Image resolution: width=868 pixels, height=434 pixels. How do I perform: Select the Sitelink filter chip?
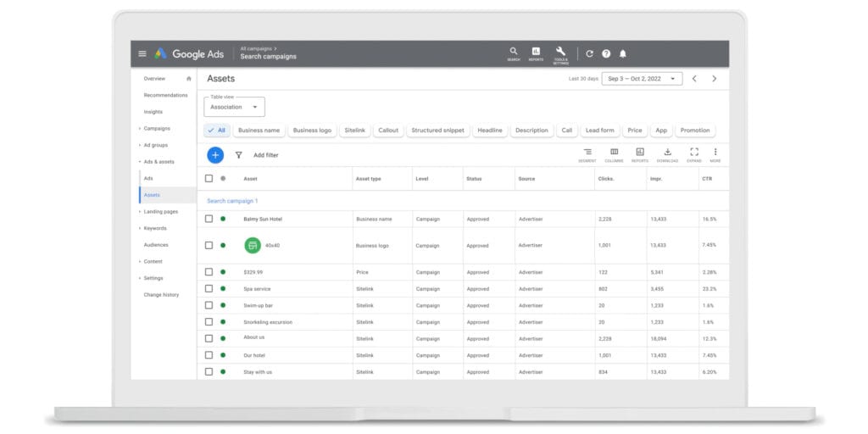pos(355,131)
